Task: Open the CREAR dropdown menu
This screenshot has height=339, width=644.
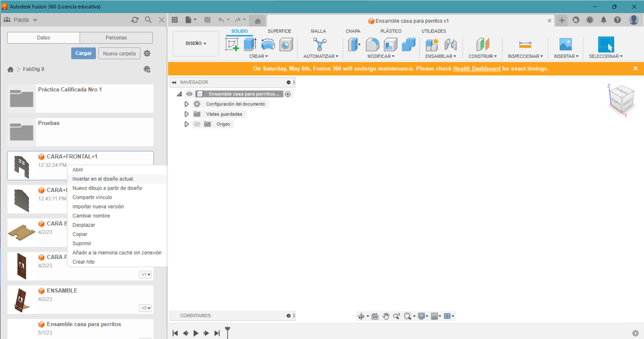Action: point(259,56)
